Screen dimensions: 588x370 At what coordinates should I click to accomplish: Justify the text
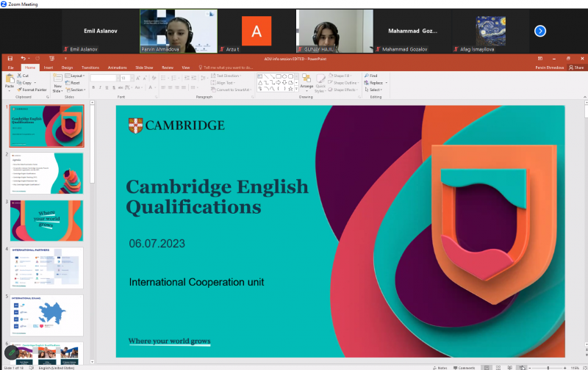click(x=183, y=87)
